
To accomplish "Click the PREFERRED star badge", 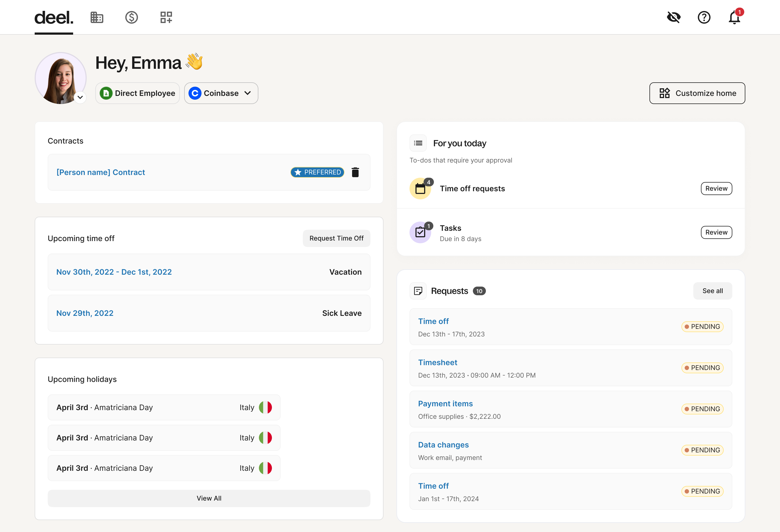I will point(317,172).
